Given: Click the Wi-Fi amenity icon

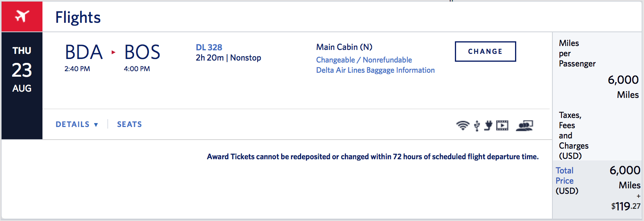Looking at the screenshot, I should (463, 125).
